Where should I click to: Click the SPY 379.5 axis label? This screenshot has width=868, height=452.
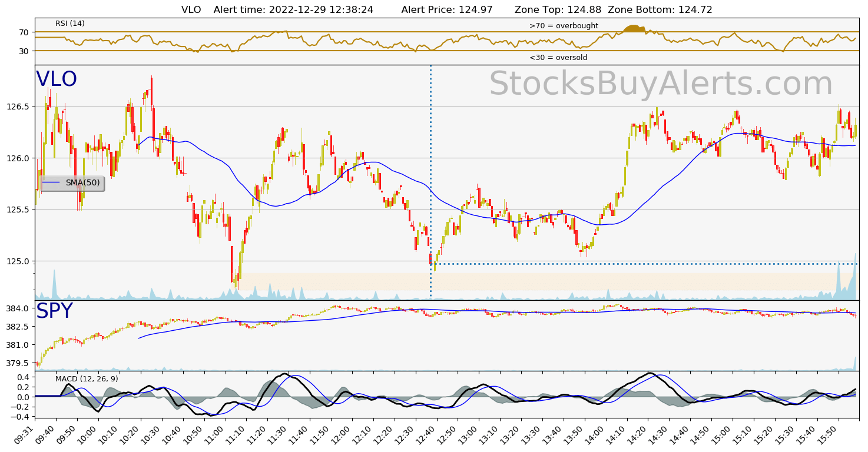click(x=18, y=363)
